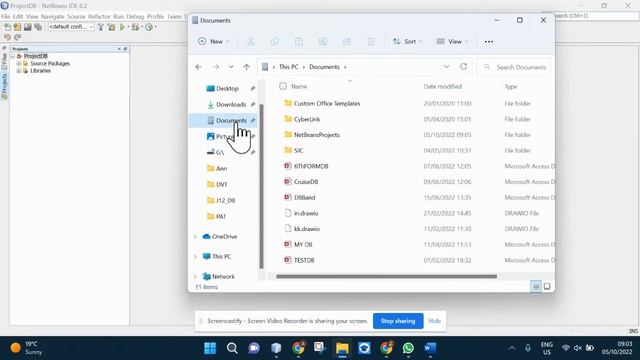The image size is (640, 360).
Task: Select Desktop in Explorer navigation pane
Action: (227, 89)
